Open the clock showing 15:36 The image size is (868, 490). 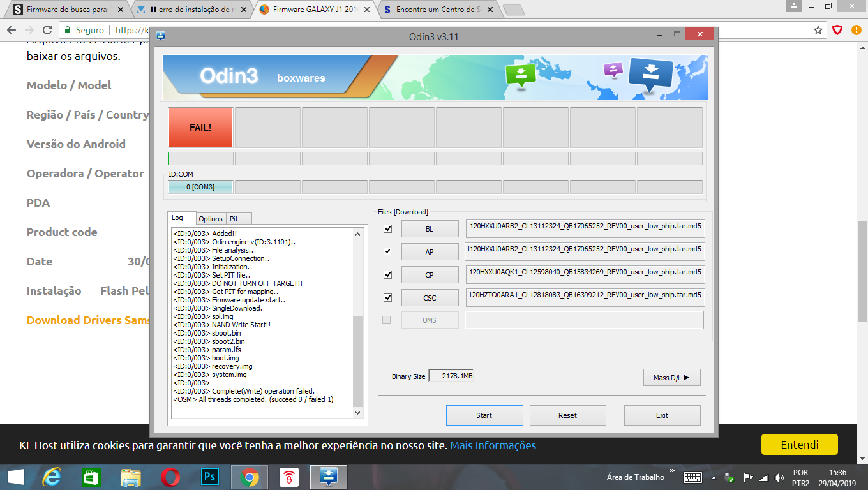[838, 478]
